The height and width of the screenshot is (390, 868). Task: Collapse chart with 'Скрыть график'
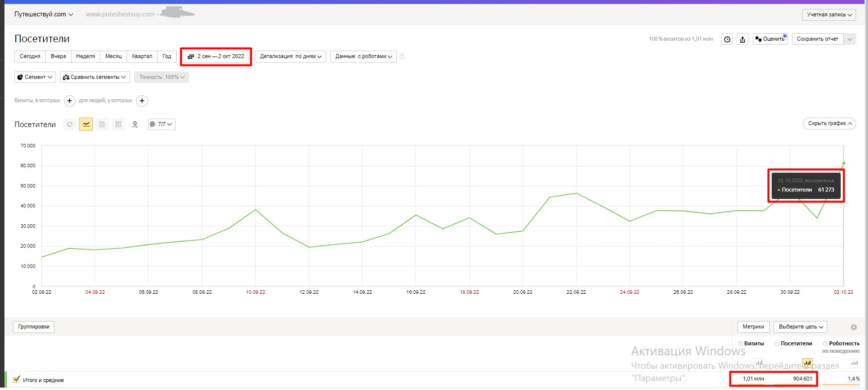click(x=829, y=124)
